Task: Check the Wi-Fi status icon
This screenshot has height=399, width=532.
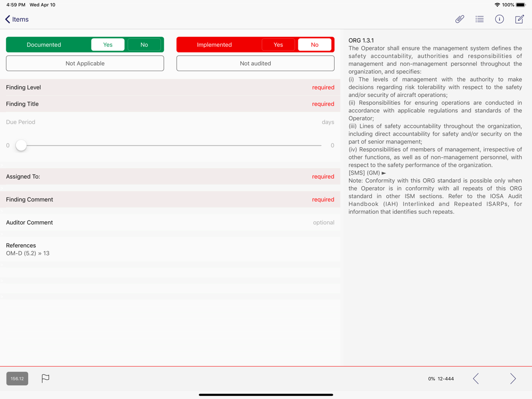Action: point(497,5)
